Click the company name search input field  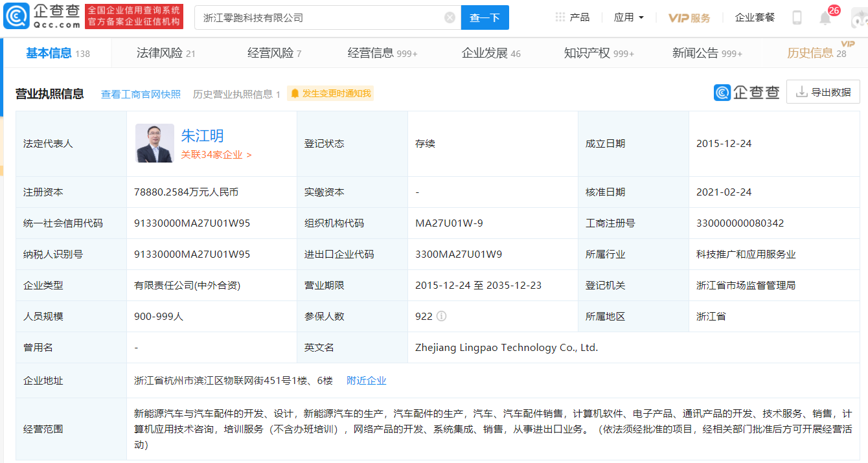(321, 17)
